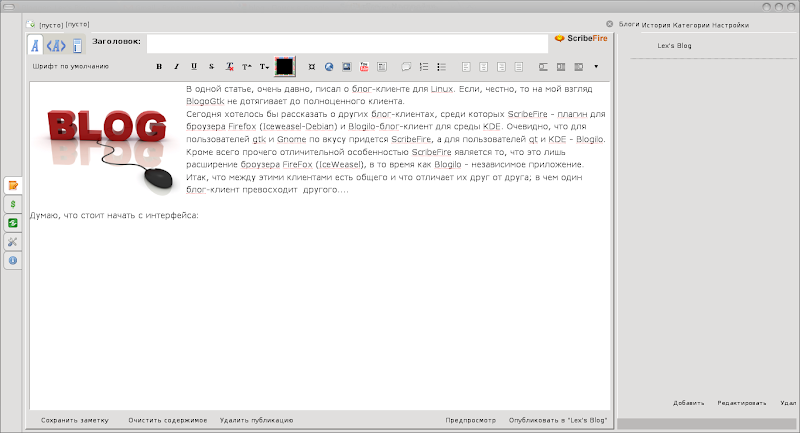The image size is (800, 433).
Task: Switch to rich text editing mode tab
Action: pyautogui.click(x=35, y=45)
